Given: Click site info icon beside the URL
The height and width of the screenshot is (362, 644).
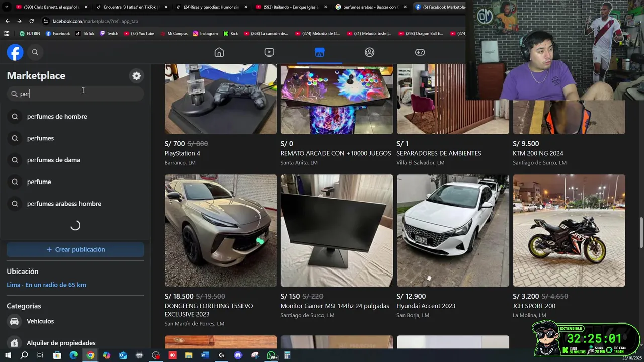Looking at the screenshot, I should point(46,21).
